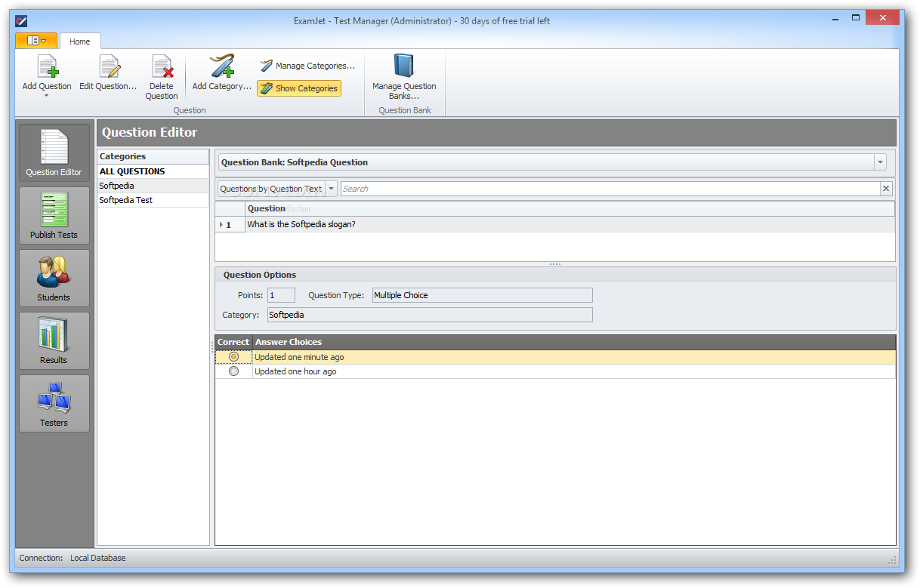Image resolution: width=920 pixels, height=588 pixels.
Task: Click the ExamJet app icon in title bar
Action: click(21, 20)
